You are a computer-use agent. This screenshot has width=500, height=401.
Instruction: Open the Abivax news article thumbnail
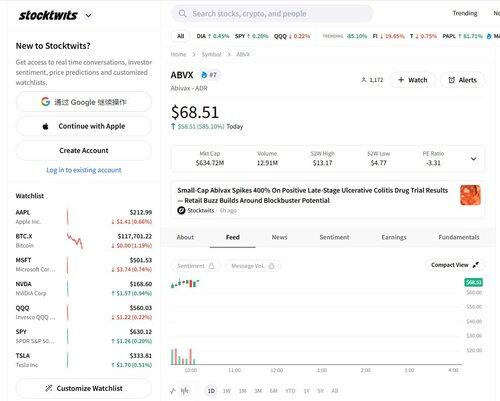pos(470,195)
